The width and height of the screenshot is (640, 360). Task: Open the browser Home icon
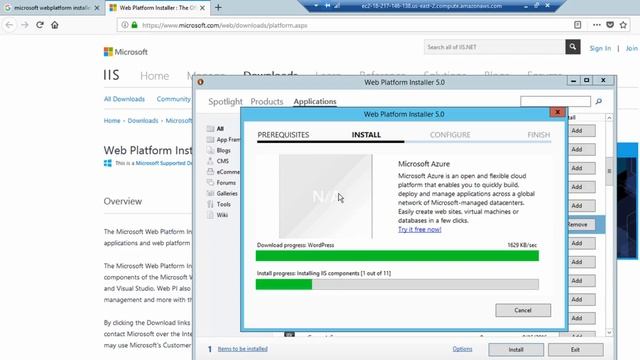55,25
